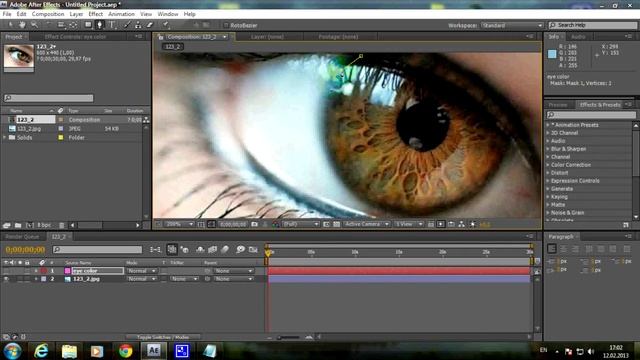Open the Layer menu
Image resolution: width=640 pixels, height=360 pixels.
76,14
